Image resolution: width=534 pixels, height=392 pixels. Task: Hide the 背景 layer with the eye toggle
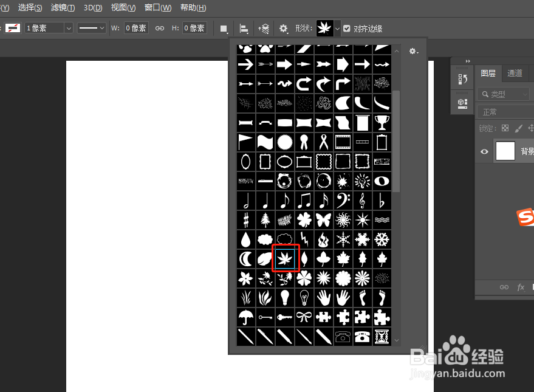point(484,151)
